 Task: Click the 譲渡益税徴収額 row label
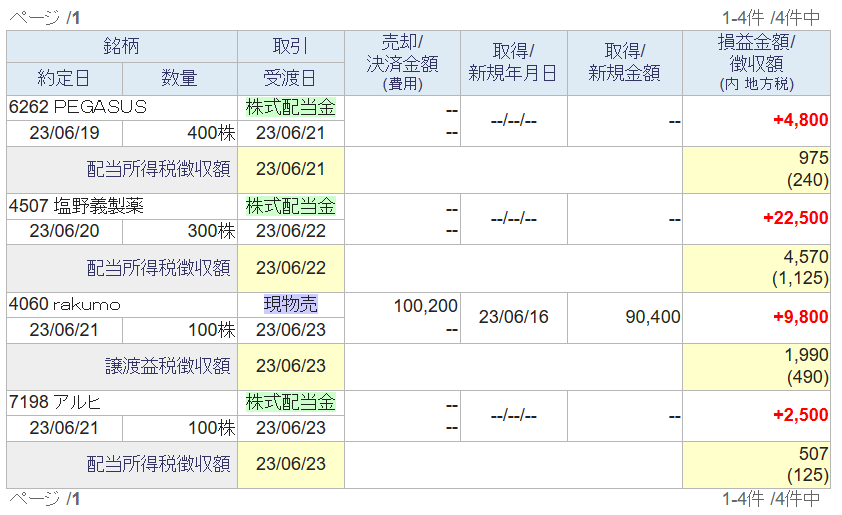[168, 366]
